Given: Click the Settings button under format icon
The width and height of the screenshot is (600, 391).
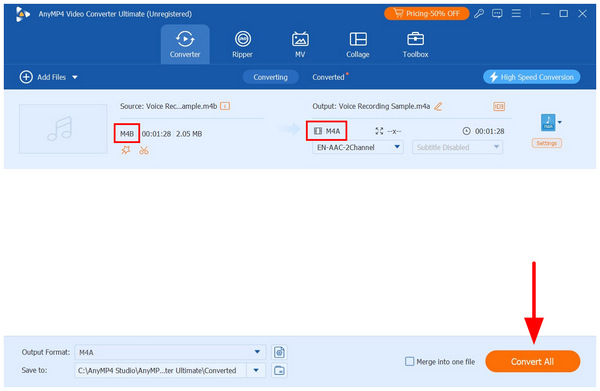Looking at the screenshot, I should 546,143.
